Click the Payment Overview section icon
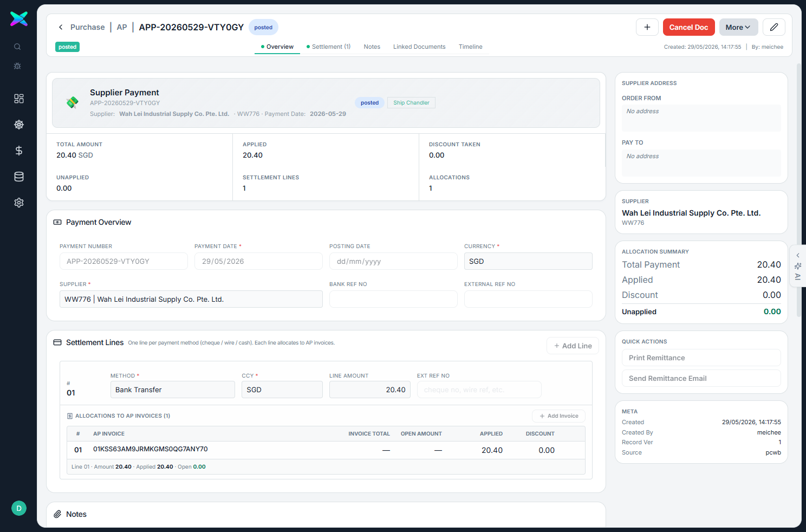The image size is (806, 532). [57, 222]
